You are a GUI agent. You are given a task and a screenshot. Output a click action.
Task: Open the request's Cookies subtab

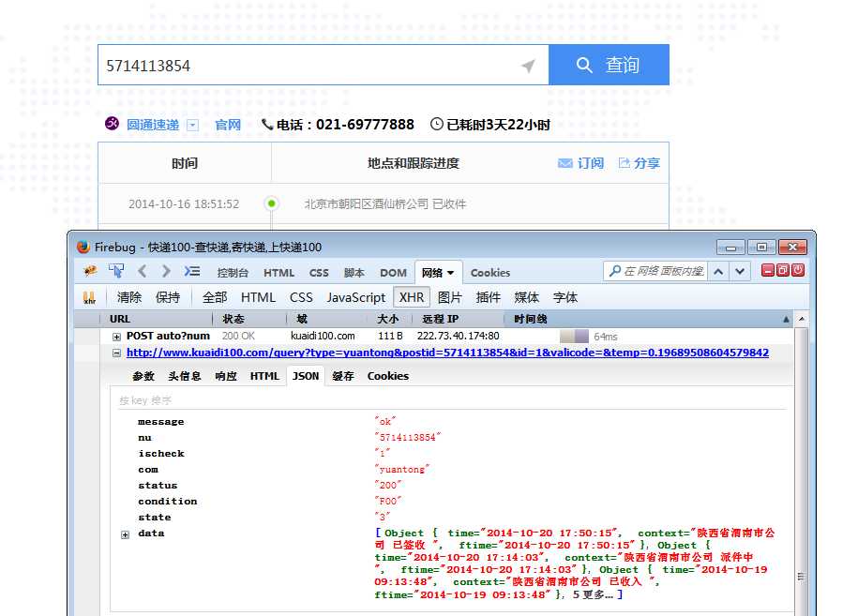point(387,376)
